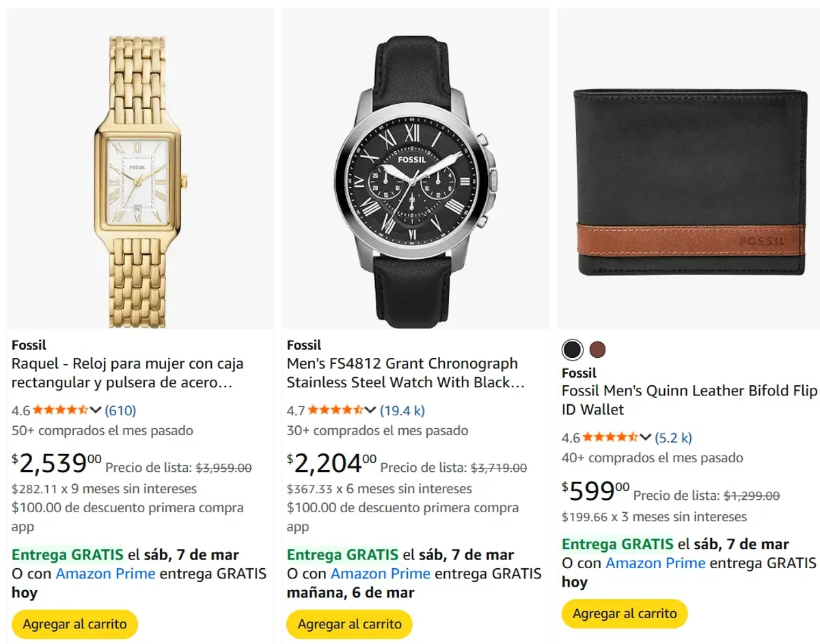The height and width of the screenshot is (644, 820).
Task: Open the Amazon Prime link under the Raquel watch
Action: (x=105, y=574)
